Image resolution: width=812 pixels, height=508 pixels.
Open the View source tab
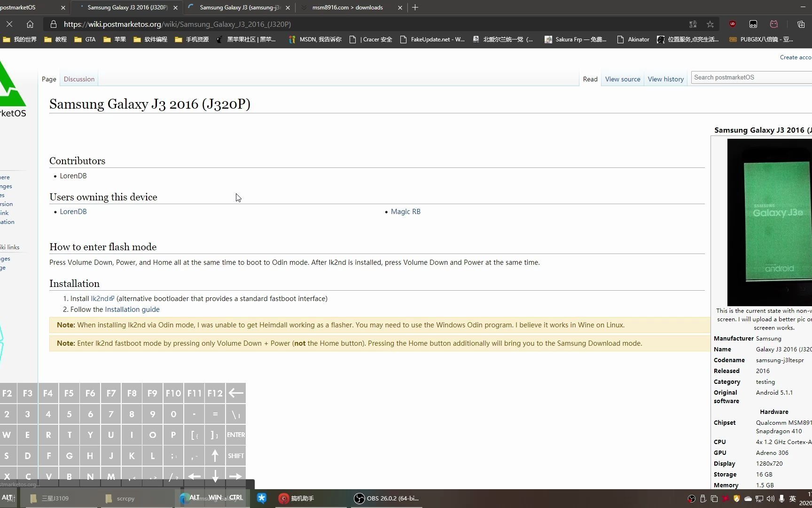pyautogui.click(x=623, y=79)
